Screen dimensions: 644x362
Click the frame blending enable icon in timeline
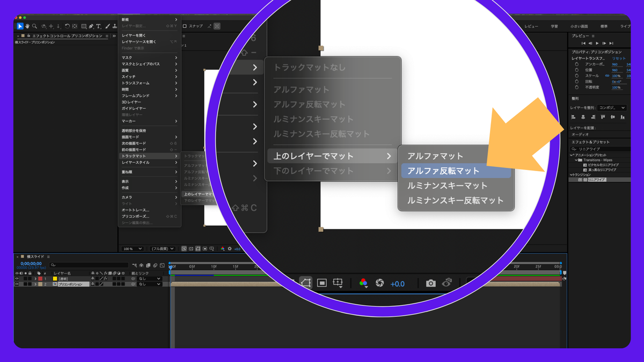tap(148, 265)
